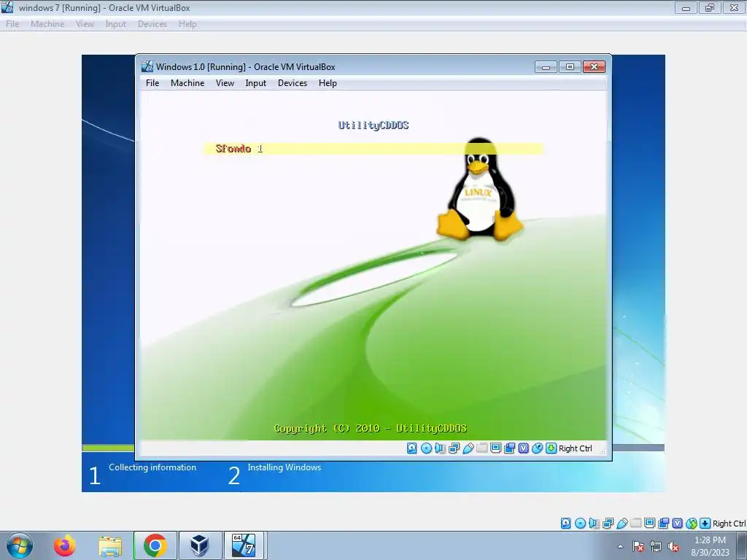Open recording indicator in windows 7 VM status bar
Viewport: 747px width, 560px height.
click(663, 524)
